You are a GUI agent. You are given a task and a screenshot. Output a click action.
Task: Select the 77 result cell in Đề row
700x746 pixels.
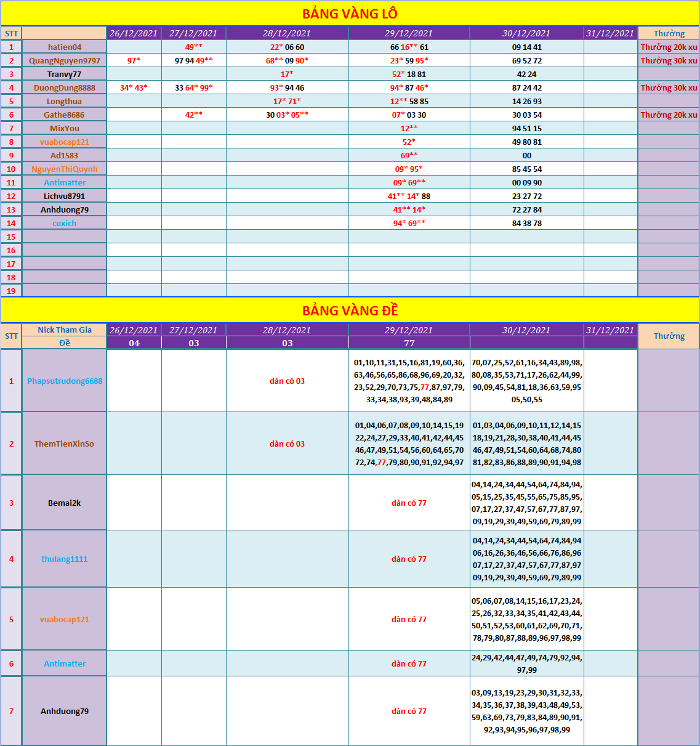pyautogui.click(x=409, y=343)
